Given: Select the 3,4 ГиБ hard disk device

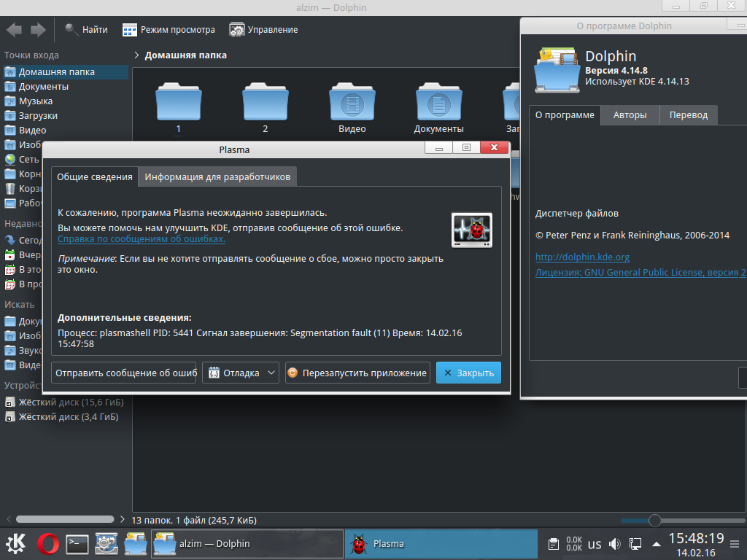Looking at the screenshot, I should [x=65, y=416].
